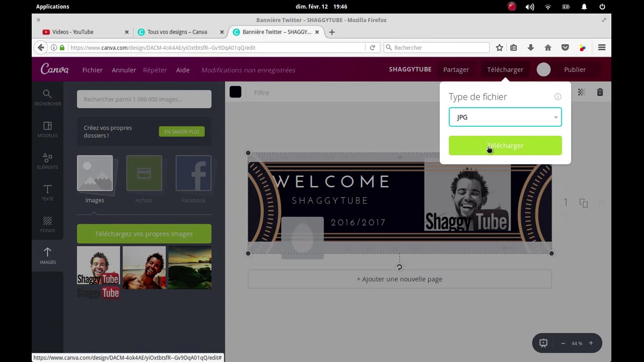The width and height of the screenshot is (644, 362).
Task: Click the Canva logo
Action: tap(54, 69)
